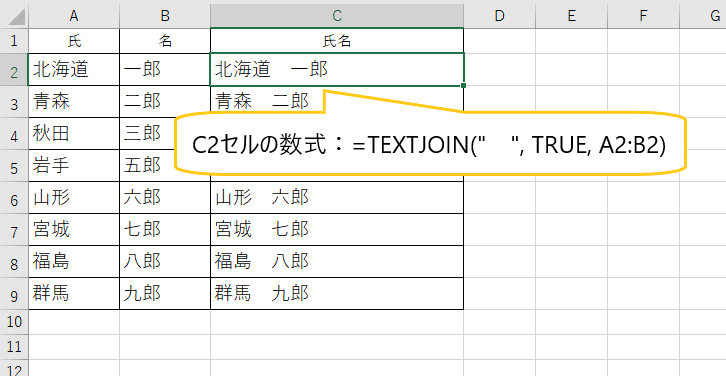Select cell containing '北海道' in column A
The height and width of the screenshot is (376, 726).
[x=74, y=69]
